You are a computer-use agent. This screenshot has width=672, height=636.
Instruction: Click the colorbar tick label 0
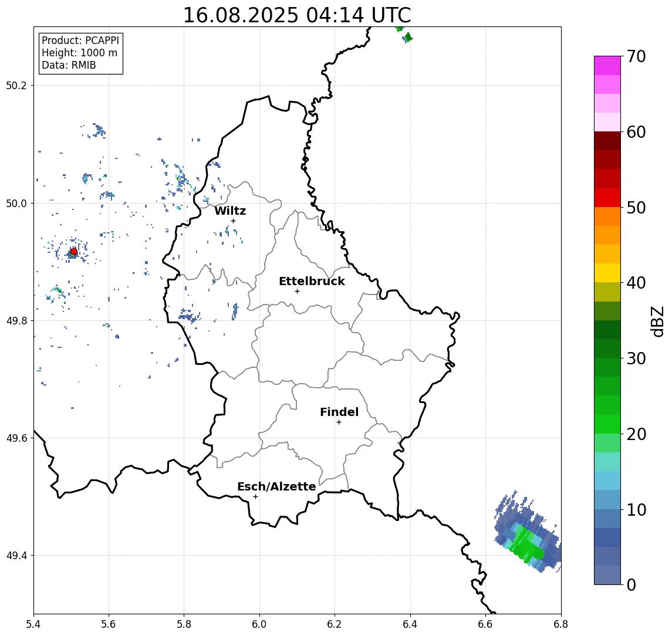click(632, 585)
